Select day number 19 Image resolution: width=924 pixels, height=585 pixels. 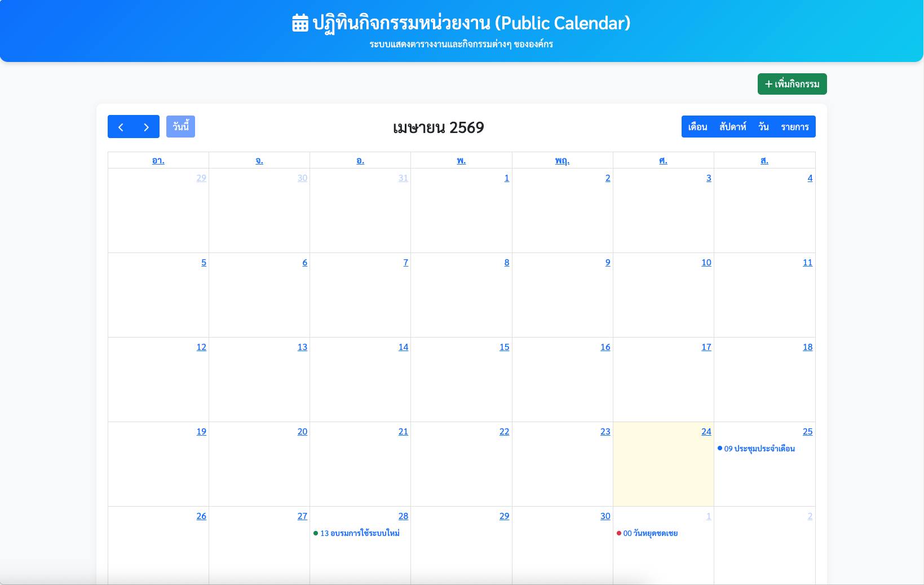(201, 432)
